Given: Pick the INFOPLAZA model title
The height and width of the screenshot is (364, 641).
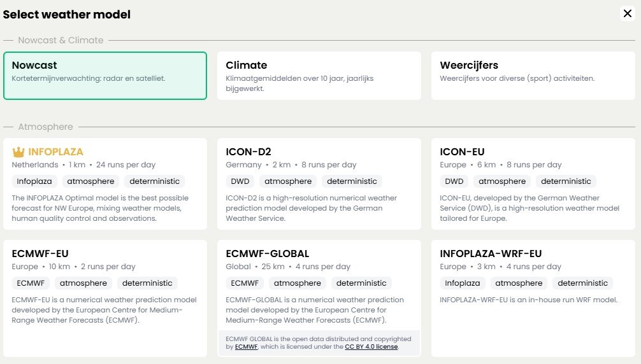Looking at the screenshot, I should click(55, 152).
